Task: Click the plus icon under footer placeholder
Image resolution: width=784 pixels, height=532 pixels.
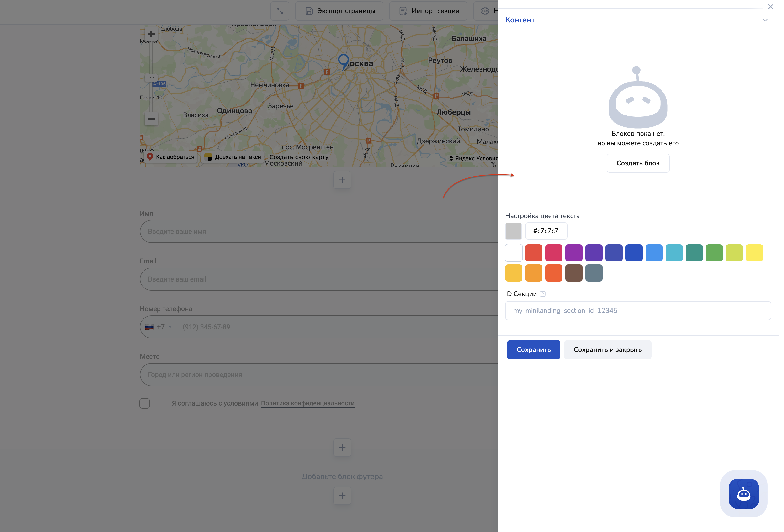Action: click(342, 495)
